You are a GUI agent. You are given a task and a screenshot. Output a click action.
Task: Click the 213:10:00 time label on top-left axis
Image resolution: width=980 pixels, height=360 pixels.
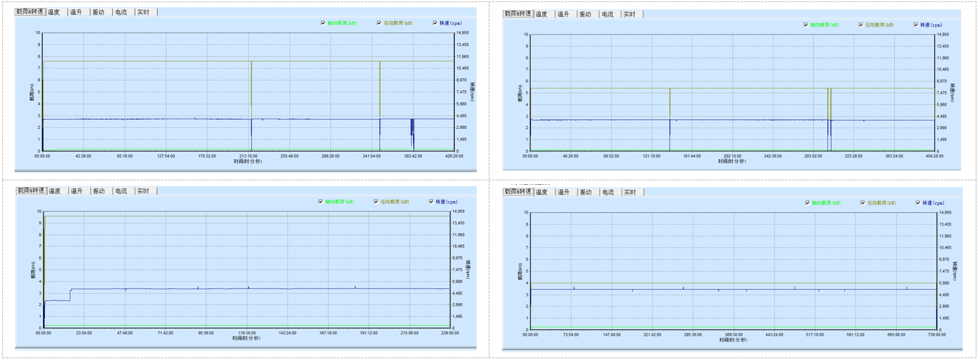[248, 156]
